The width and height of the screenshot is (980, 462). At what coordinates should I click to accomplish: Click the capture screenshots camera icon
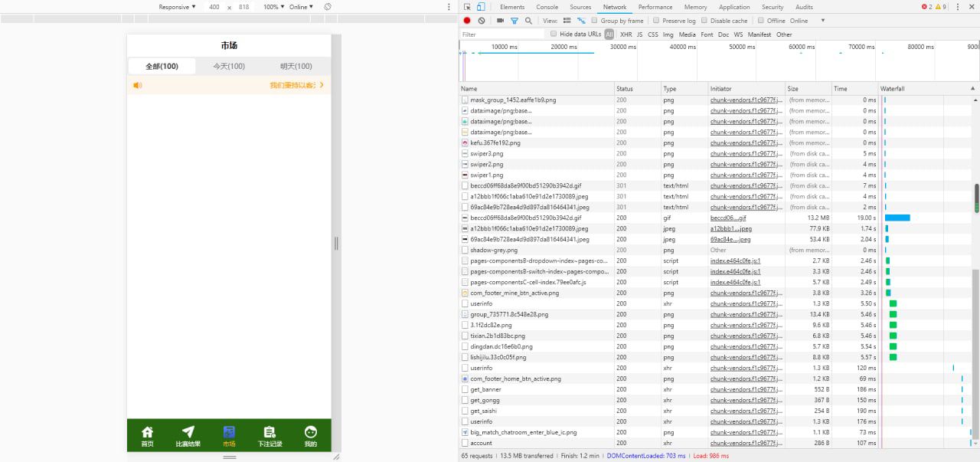pos(500,21)
